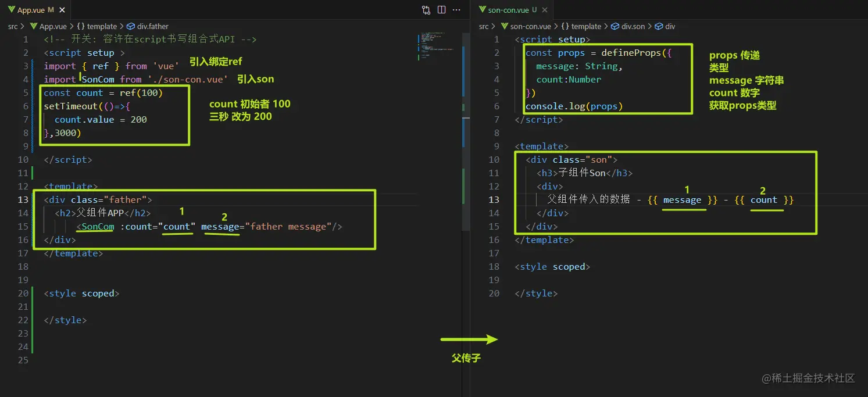
Task: Open template breadcrumb in son-con.vue pane
Action: tap(581, 26)
